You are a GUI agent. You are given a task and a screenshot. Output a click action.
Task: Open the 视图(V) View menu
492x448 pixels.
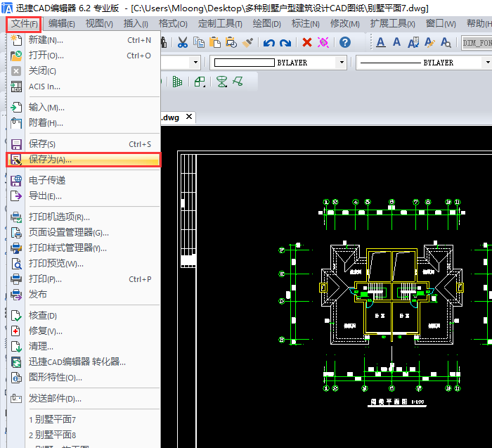[x=99, y=23]
